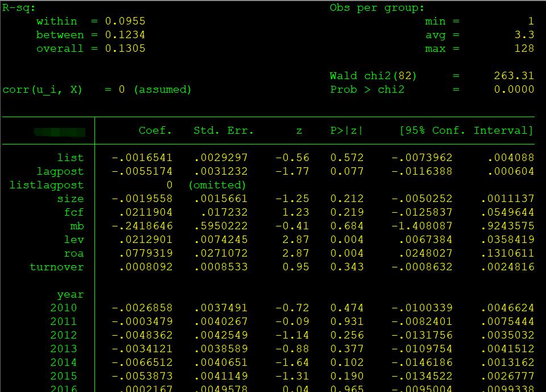Screen dimensions: 546x392
Task: Click the 2010 year row label
Action: pyautogui.click(x=64, y=308)
